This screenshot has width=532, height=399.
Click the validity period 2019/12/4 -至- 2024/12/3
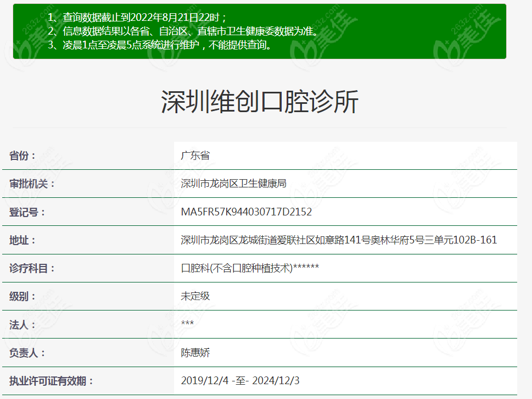point(240,381)
